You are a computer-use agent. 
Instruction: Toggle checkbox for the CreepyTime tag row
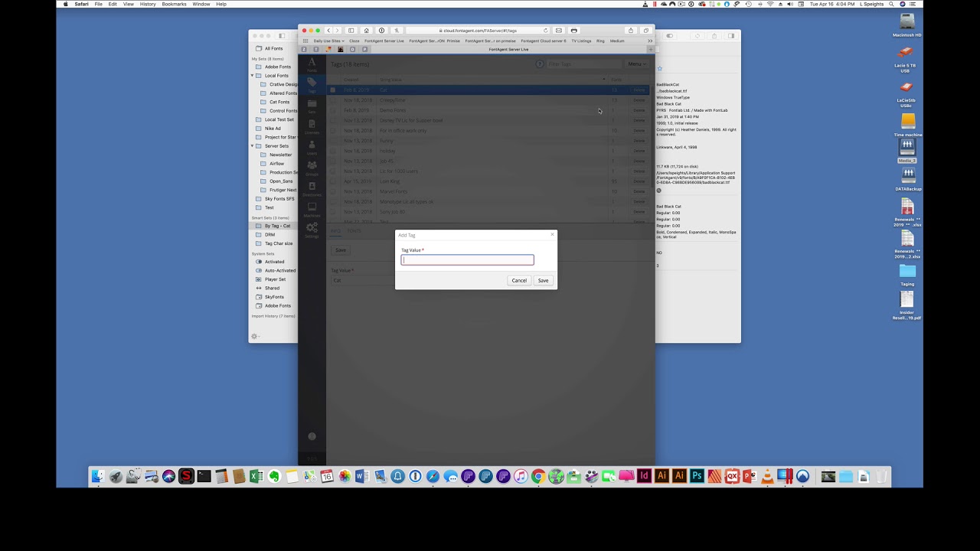click(333, 100)
